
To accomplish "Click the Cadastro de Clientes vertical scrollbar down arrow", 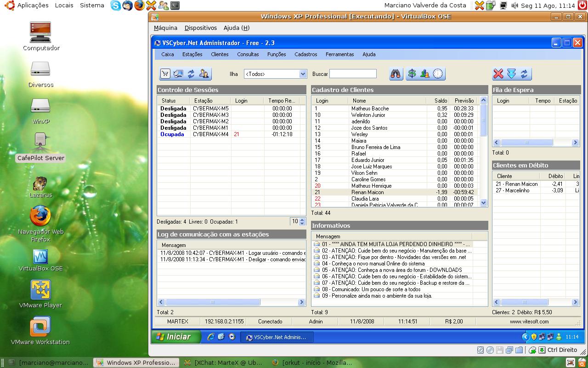I will point(483,202).
